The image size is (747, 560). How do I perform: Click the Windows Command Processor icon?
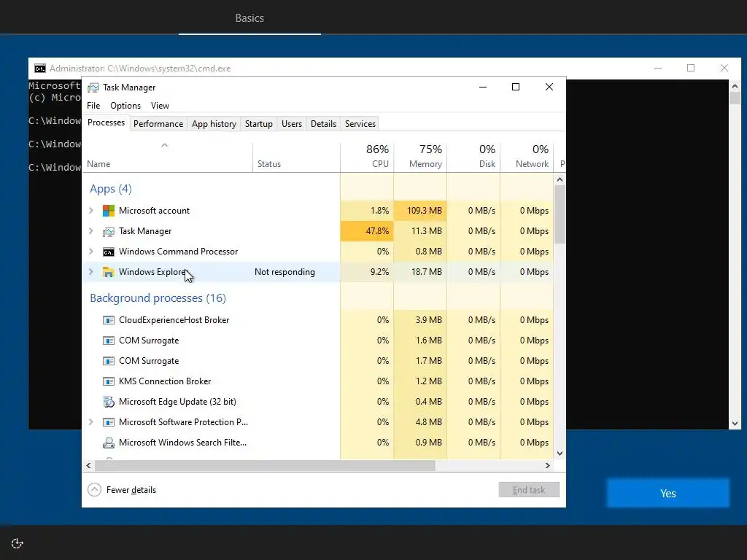click(x=109, y=252)
